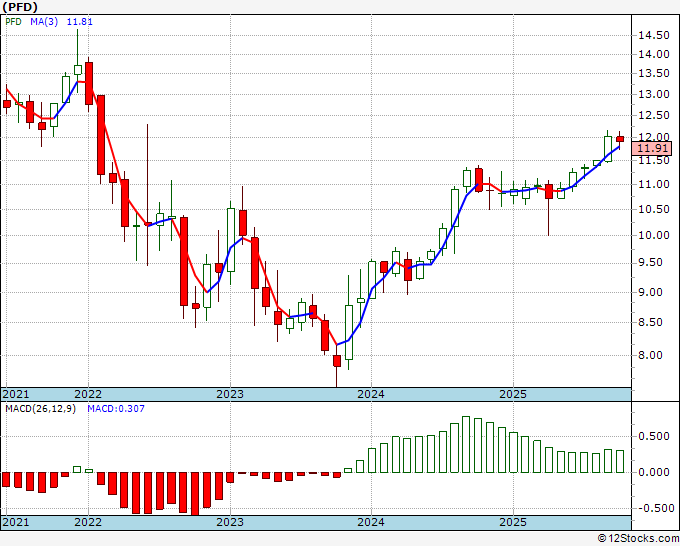Click 2023 on the MACD panel timeline
The width and height of the screenshot is (680, 546).
click(230, 522)
